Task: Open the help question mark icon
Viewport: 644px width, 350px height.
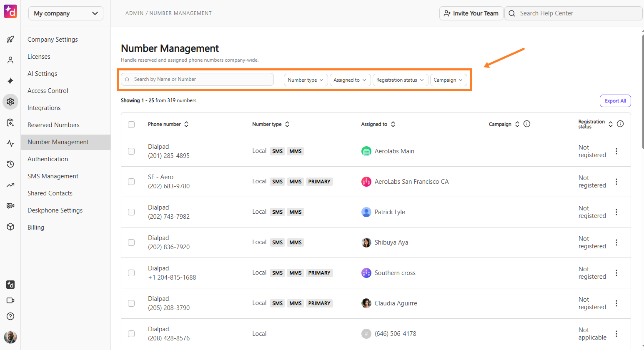Action: click(x=10, y=316)
